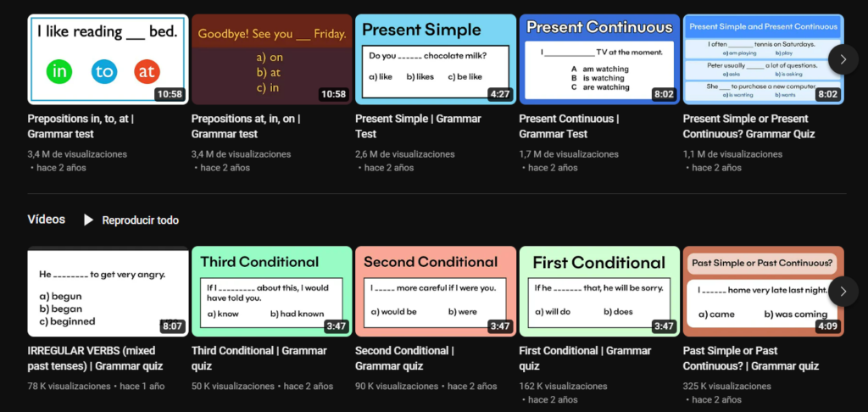Open the Present Continuous thumbnail with TV question
The image size is (868, 412).
click(598, 59)
